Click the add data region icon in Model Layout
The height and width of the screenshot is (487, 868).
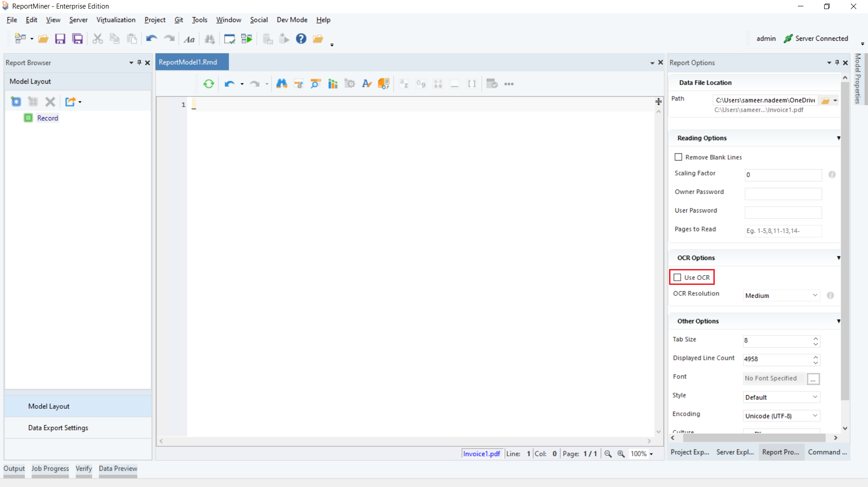(16, 102)
